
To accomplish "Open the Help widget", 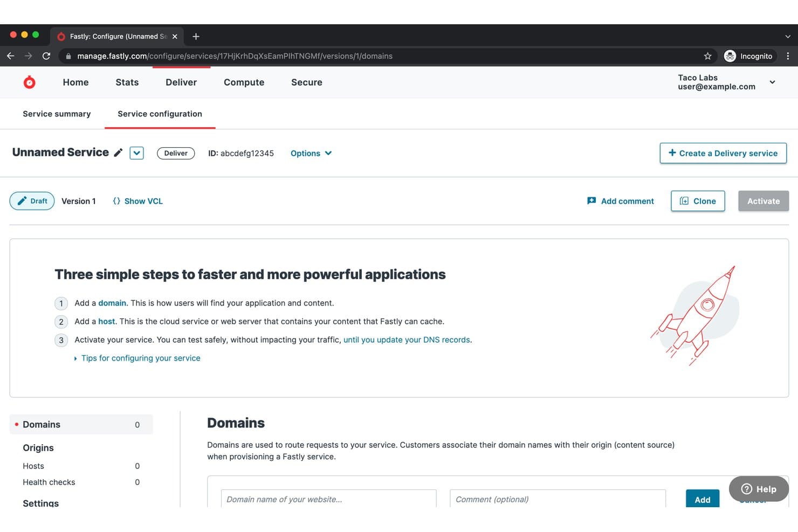I will coord(759,489).
